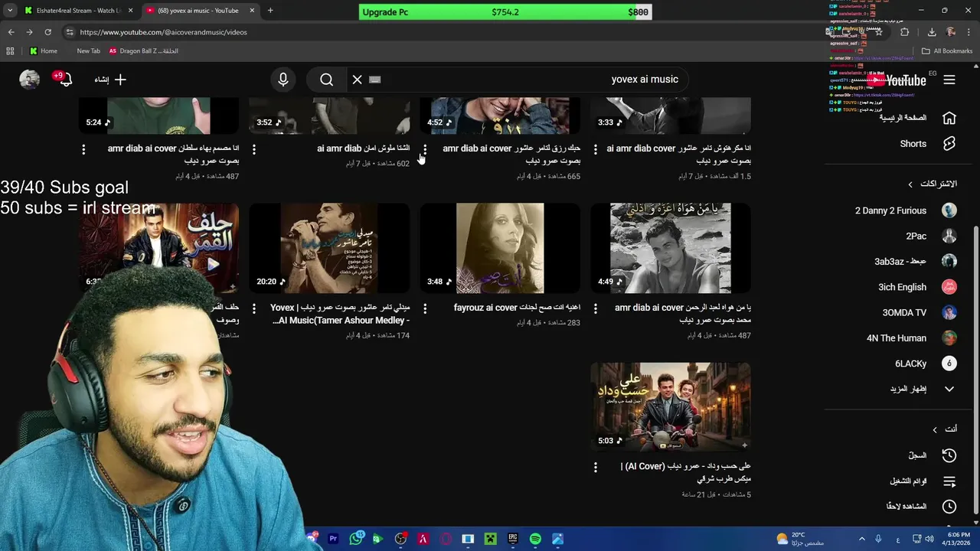Go back in the browser
Viewport: 980px width, 551px height.
11,32
